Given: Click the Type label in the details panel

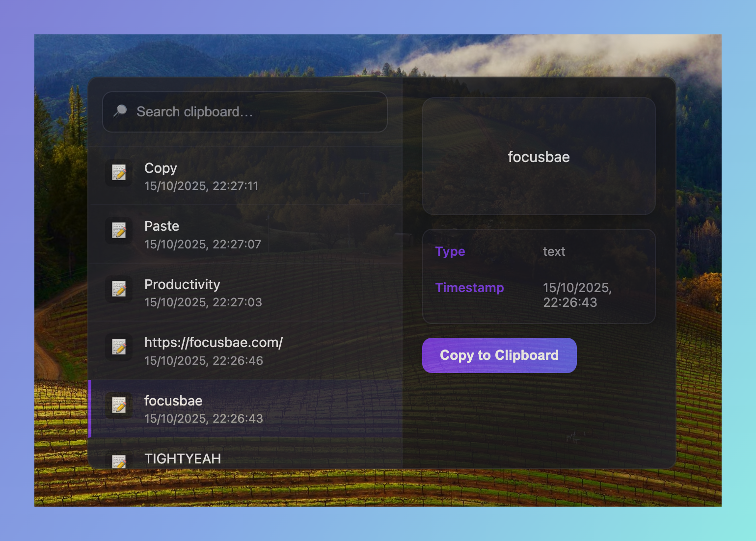Looking at the screenshot, I should pyautogui.click(x=450, y=251).
